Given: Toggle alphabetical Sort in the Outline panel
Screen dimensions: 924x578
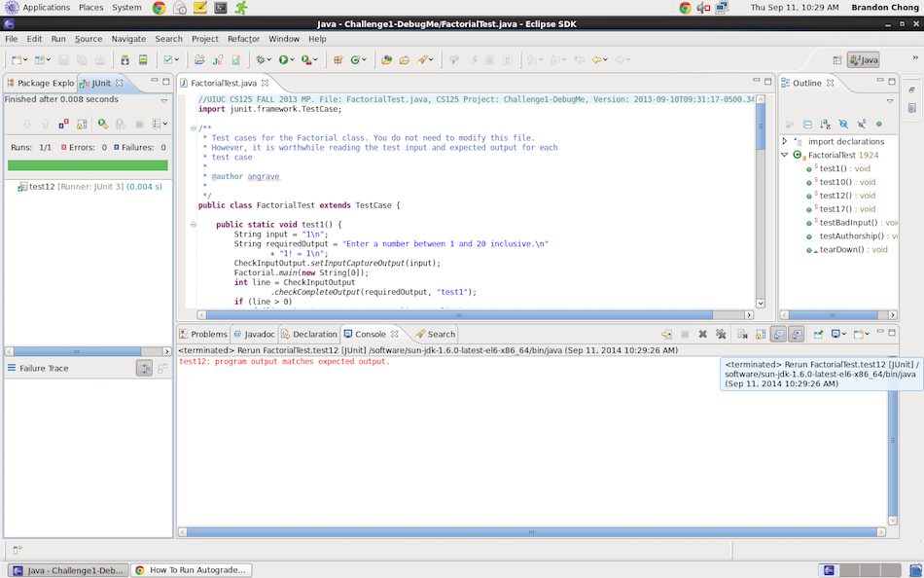Looking at the screenshot, I should point(825,125).
